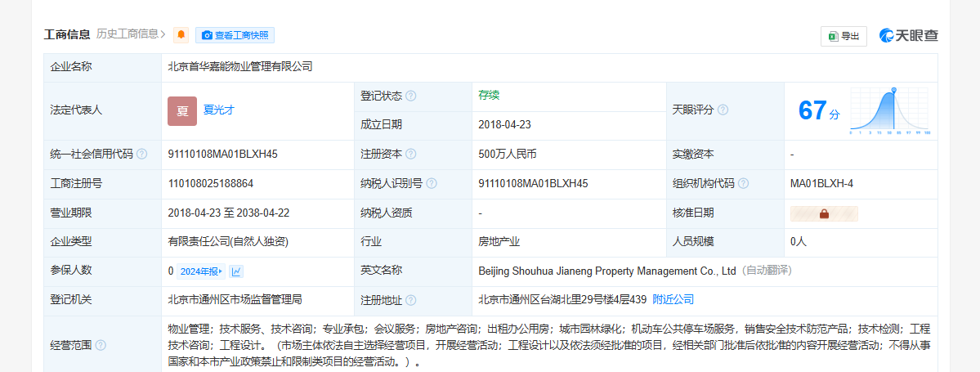Open 历史工商信息 link
The image size is (980, 372).
tap(131, 34)
